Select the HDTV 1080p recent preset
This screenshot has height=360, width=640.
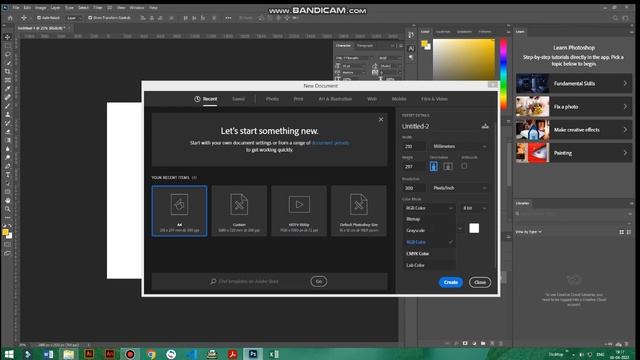pos(299,211)
